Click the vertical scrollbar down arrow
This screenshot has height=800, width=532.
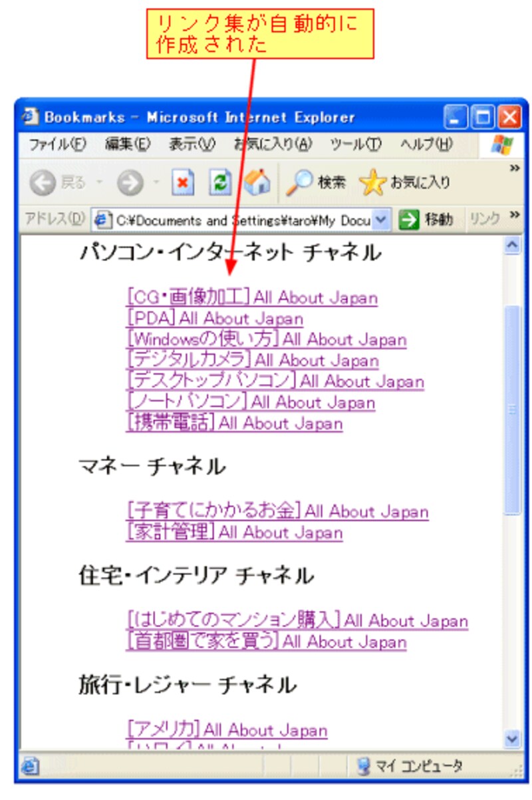click(x=513, y=739)
